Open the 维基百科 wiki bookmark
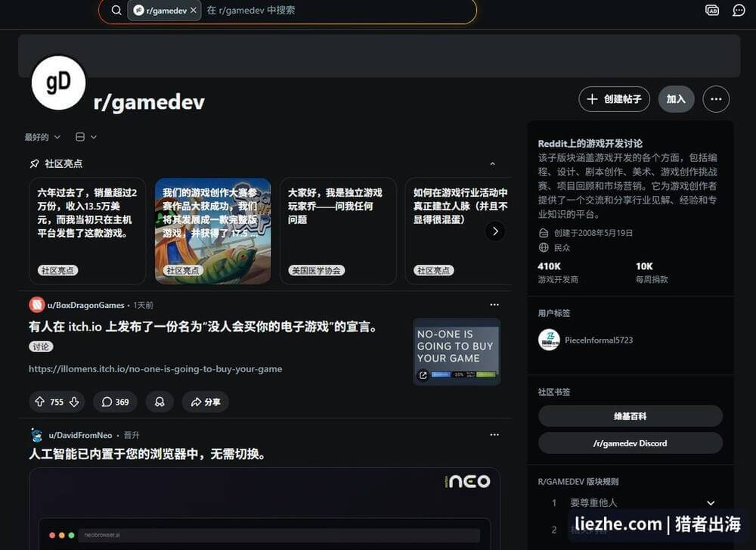The height and width of the screenshot is (550, 756). point(631,416)
